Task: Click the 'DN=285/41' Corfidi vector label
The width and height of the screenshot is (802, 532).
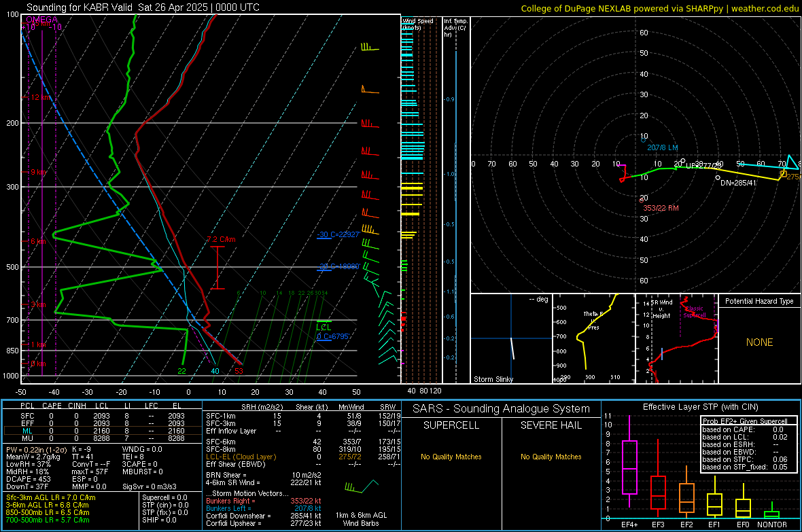Action: click(738, 183)
